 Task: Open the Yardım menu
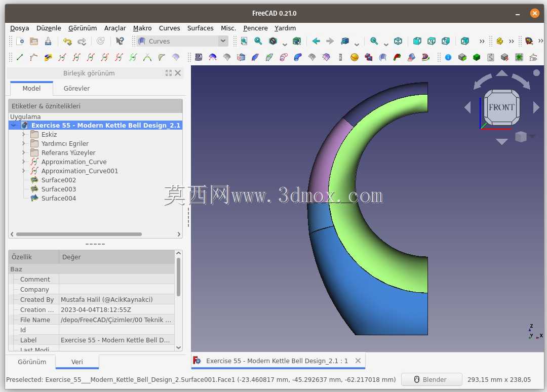click(285, 28)
